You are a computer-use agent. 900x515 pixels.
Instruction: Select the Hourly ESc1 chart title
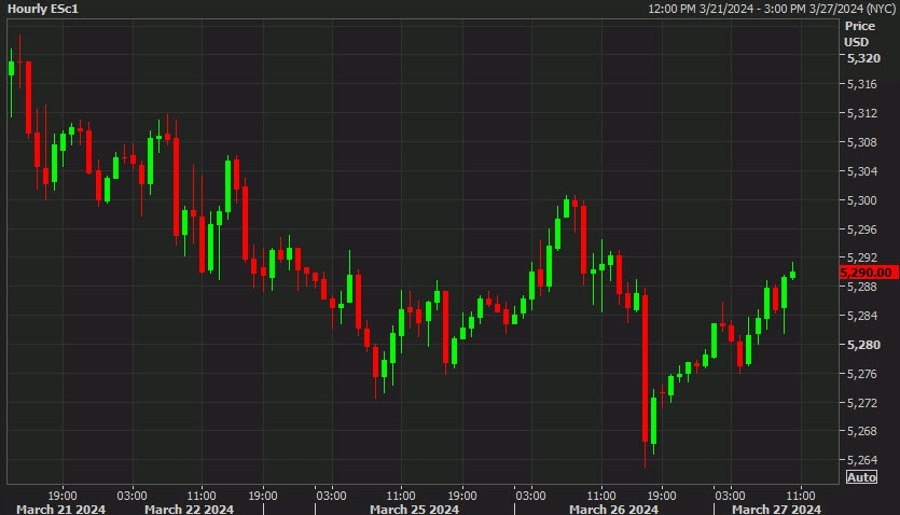click(x=42, y=9)
